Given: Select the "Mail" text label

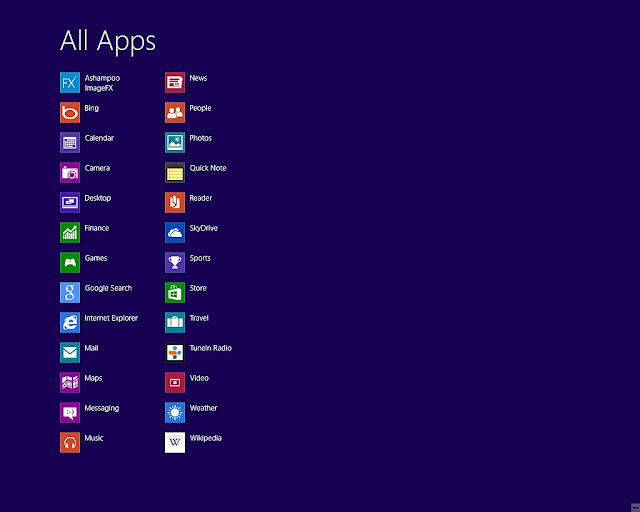Looking at the screenshot, I should pyautogui.click(x=91, y=348).
